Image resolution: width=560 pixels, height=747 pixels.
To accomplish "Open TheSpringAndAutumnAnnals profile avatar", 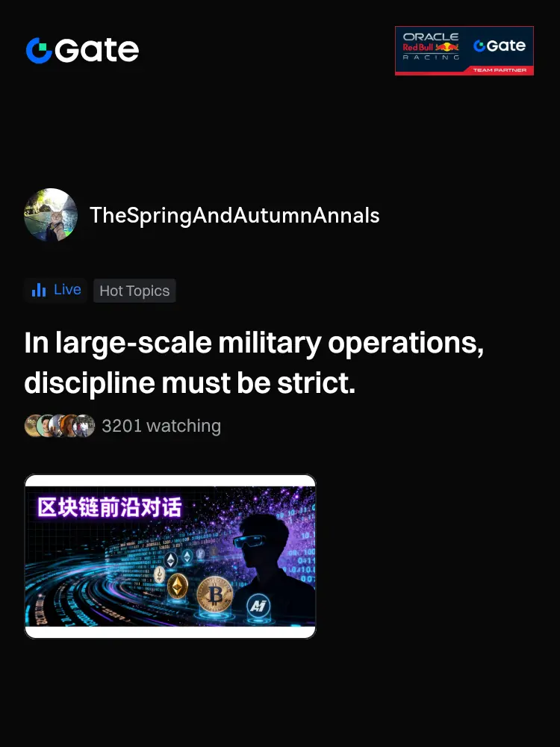I will (x=51, y=215).
